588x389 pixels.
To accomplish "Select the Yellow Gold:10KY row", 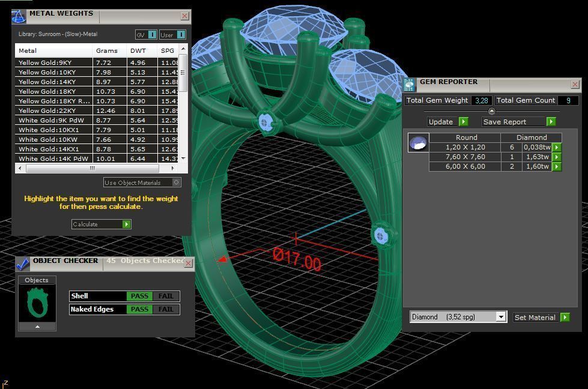I will click(x=97, y=72).
